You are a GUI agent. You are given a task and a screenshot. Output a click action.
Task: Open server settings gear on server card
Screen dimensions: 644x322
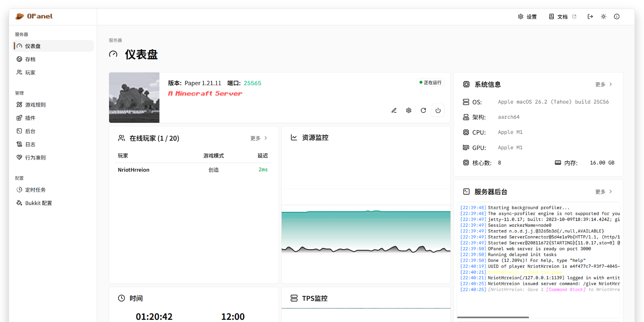click(x=409, y=110)
